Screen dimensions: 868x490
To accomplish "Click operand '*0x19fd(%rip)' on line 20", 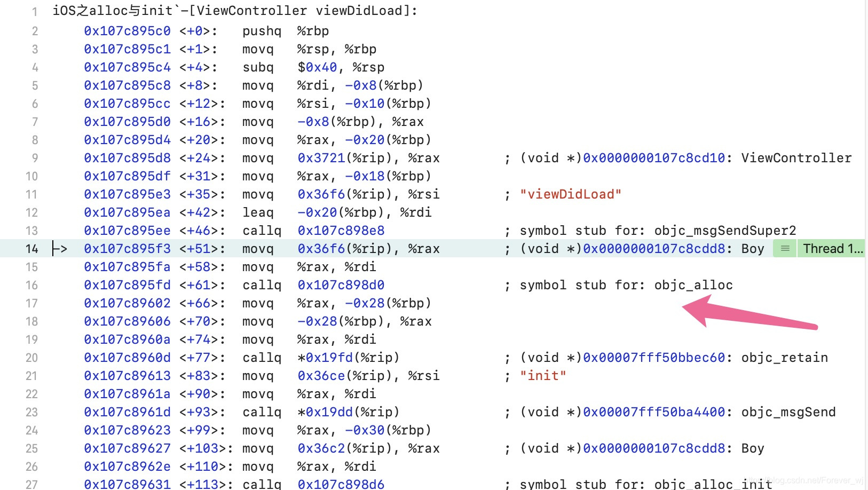I will tap(349, 358).
